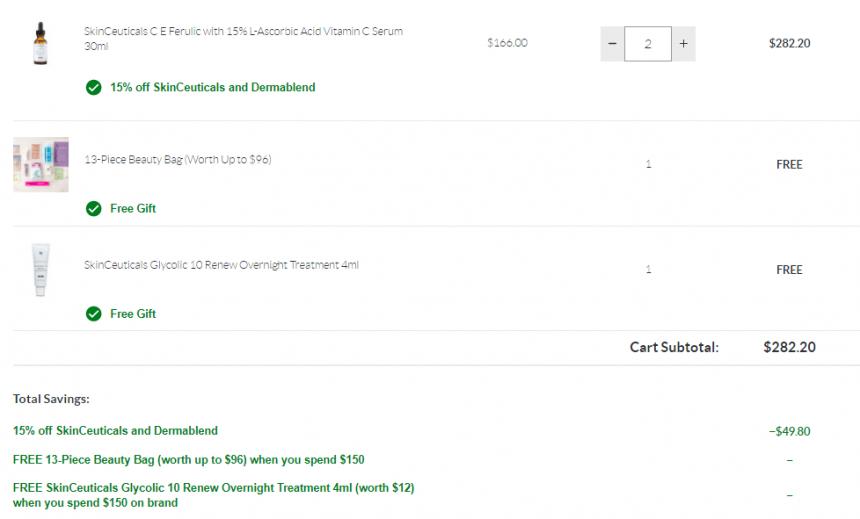Click the Free Gift label under Glycolic treatment
The height and width of the screenshot is (519, 860).
[x=133, y=314]
